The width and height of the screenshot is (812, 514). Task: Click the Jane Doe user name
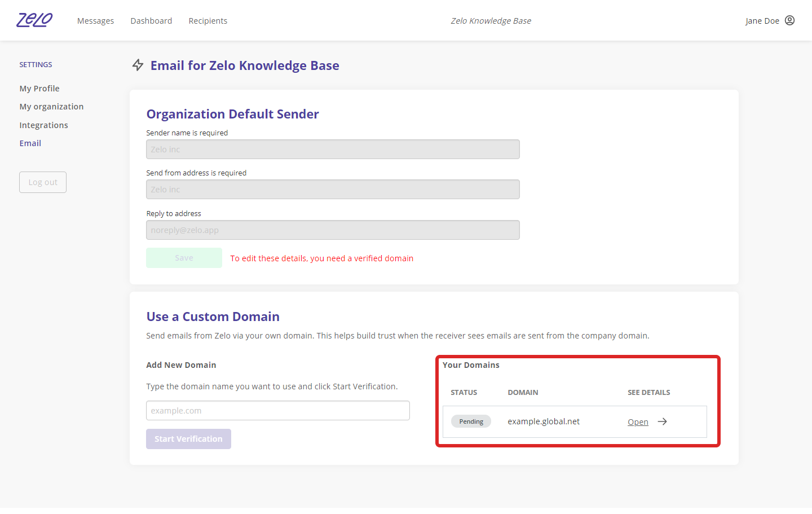(762, 21)
